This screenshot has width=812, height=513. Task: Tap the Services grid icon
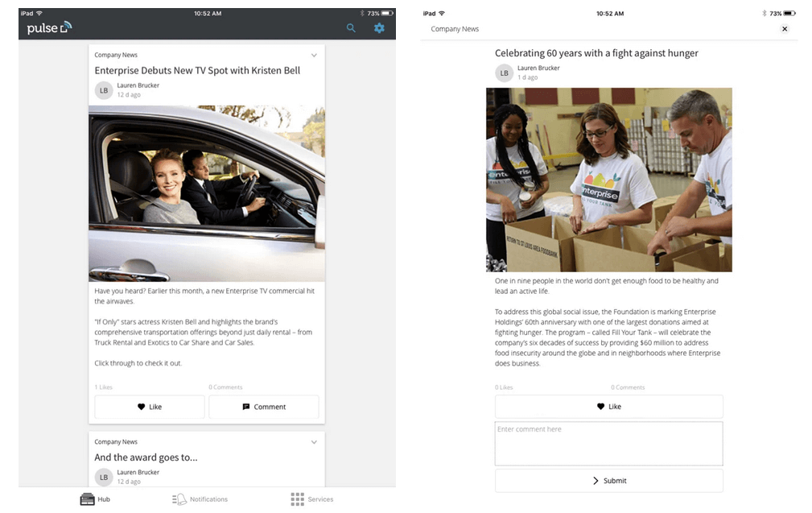point(295,499)
